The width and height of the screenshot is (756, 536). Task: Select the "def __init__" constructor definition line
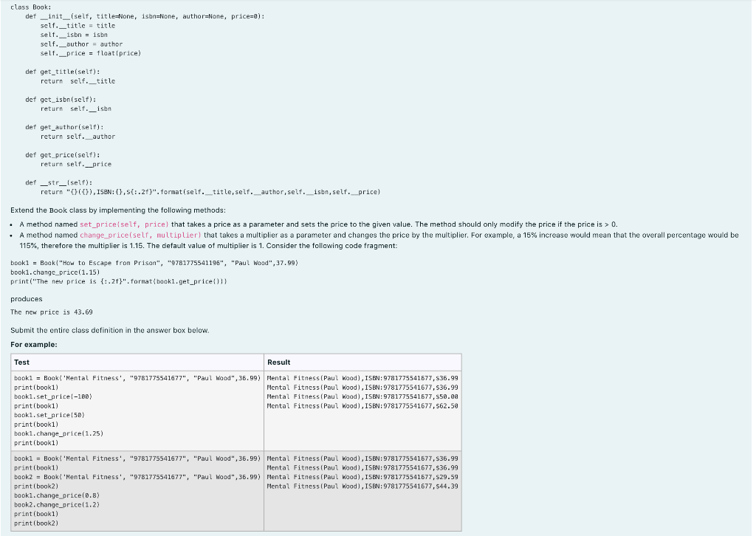pos(145,16)
